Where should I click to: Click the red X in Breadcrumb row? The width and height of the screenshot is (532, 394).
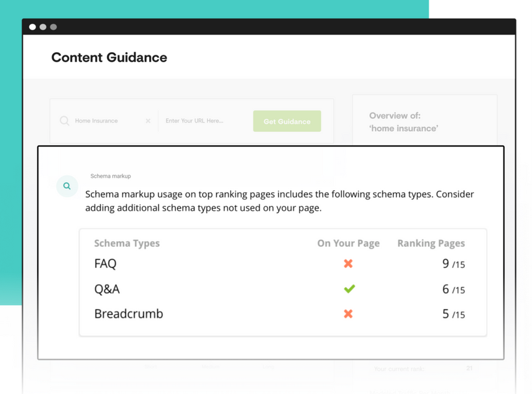click(348, 314)
